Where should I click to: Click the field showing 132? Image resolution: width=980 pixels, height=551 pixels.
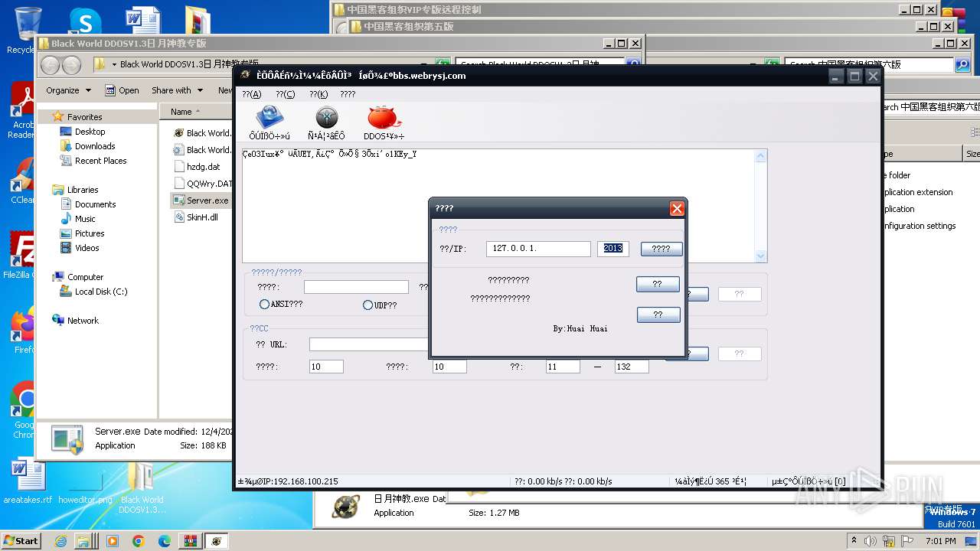pyautogui.click(x=632, y=367)
